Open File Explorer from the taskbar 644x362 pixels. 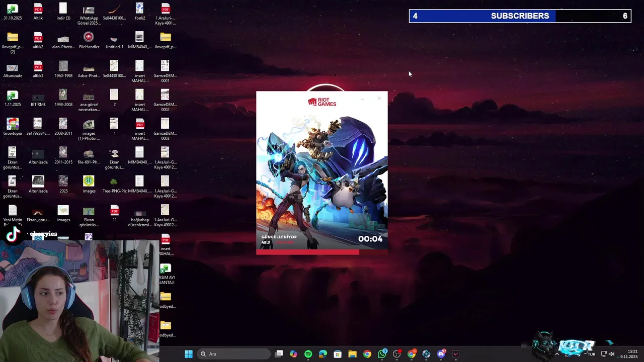[352, 354]
